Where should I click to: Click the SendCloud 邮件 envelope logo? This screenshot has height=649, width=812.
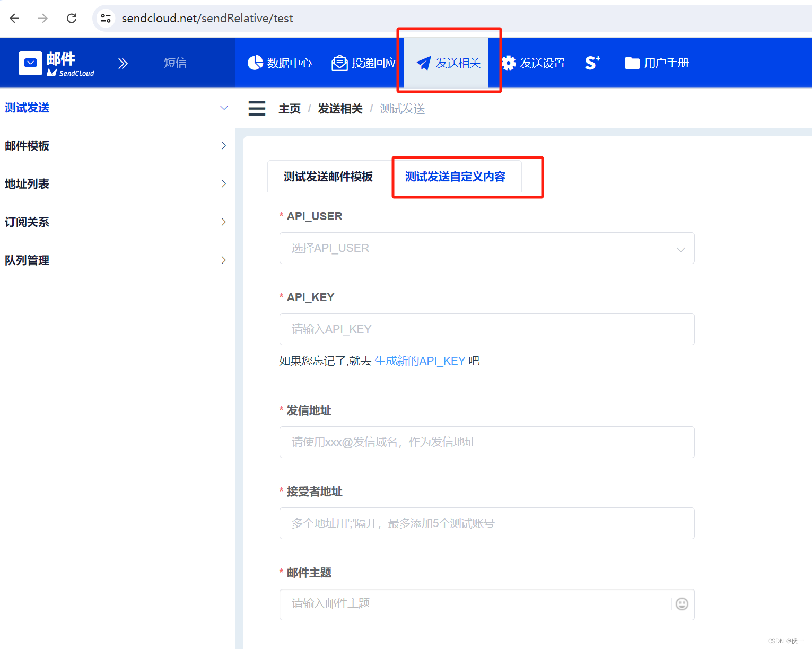point(30,63)
